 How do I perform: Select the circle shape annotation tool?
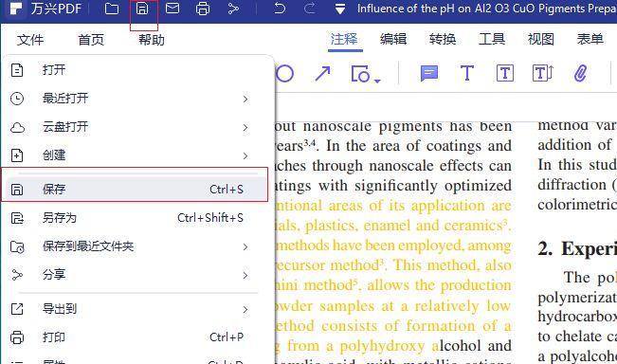coord(284,74)
